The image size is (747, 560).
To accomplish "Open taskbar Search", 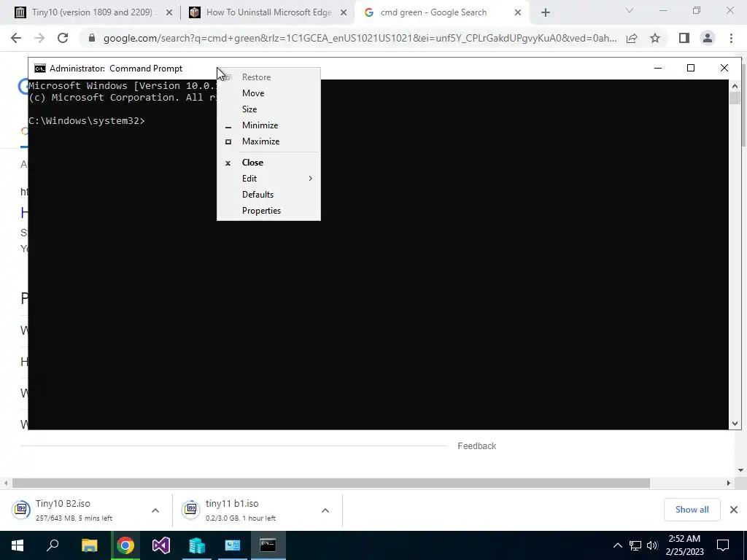I will tap(53, 545).
